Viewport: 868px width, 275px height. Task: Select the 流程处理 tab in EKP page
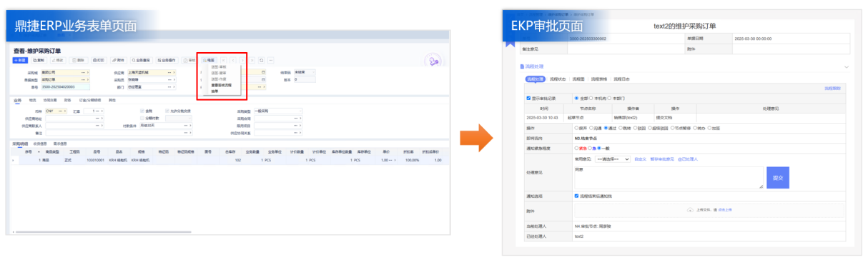pos(535,79)
